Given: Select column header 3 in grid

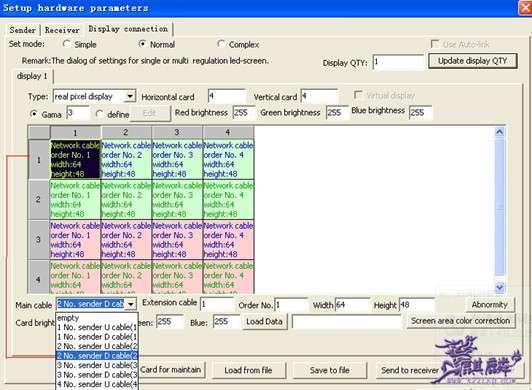Looking at the screenshot, I should 177,132.
